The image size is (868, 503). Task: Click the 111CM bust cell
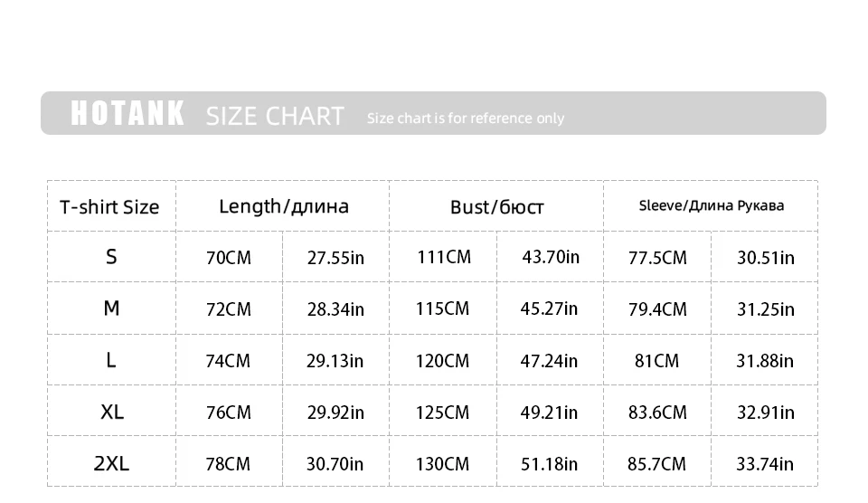click(x=444, y=257)
